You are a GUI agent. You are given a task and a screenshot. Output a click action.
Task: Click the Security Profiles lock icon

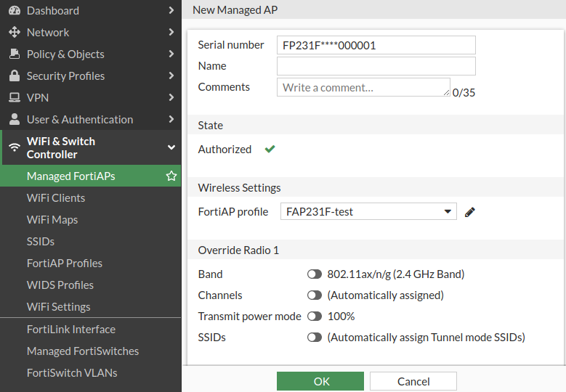(x=14, y=76)
